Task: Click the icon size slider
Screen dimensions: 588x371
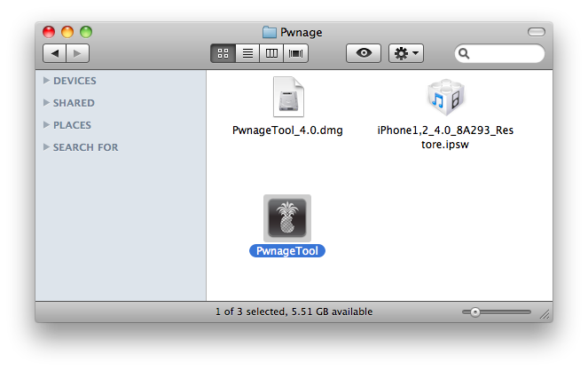Action: pyautogui.click(x=497, y=312)
